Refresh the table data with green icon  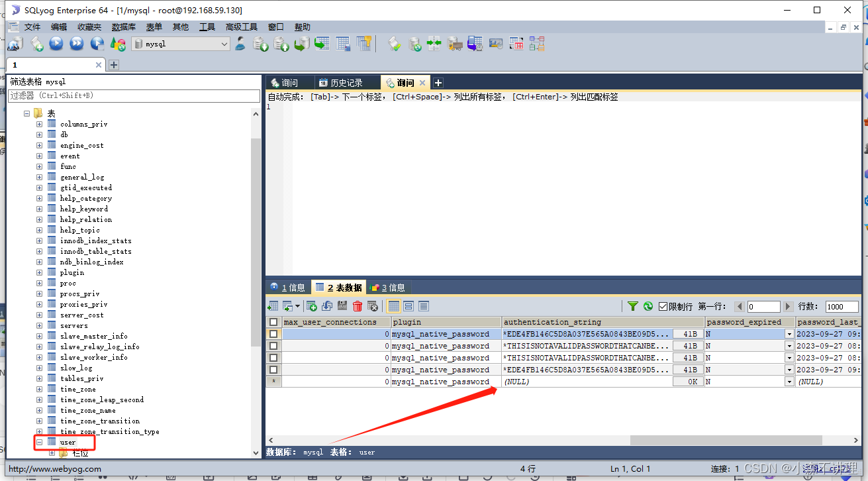pos(648,306)
